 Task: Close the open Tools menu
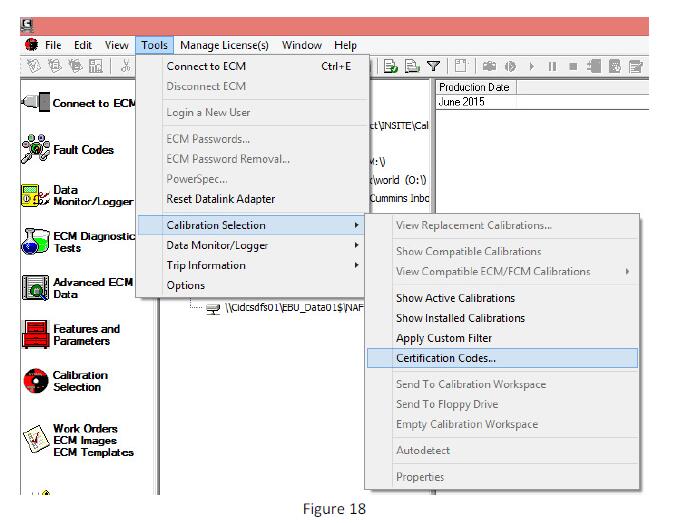[154, 45]
